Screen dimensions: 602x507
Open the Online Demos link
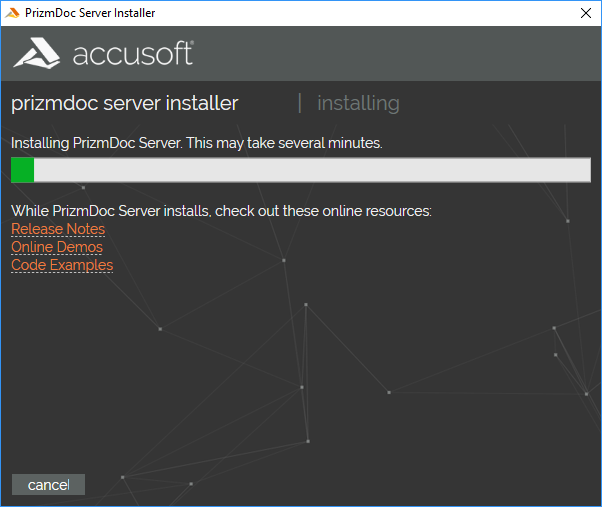coord(57,247)
